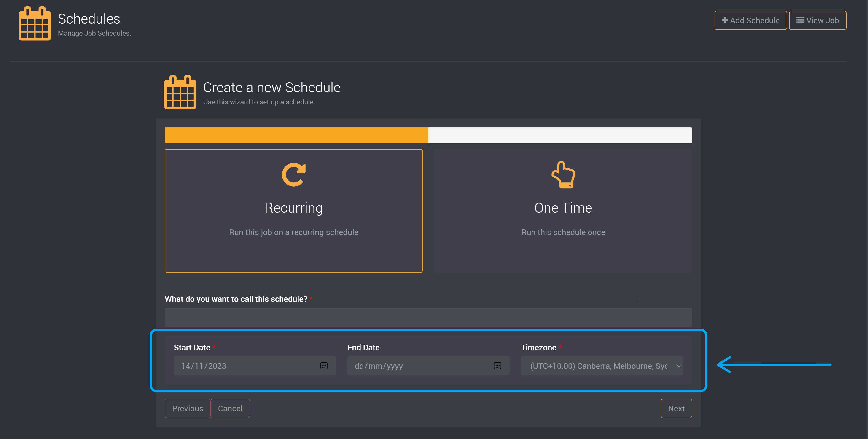Cancel the schedule wizard
Screen dimensions: 868x439
pyautogui.click(x=230, y=408)
